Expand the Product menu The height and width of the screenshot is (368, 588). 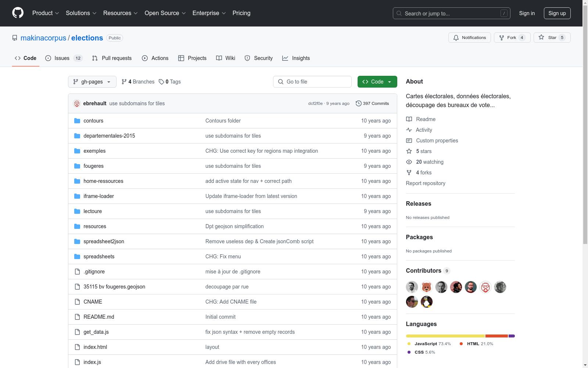[46, 13]
